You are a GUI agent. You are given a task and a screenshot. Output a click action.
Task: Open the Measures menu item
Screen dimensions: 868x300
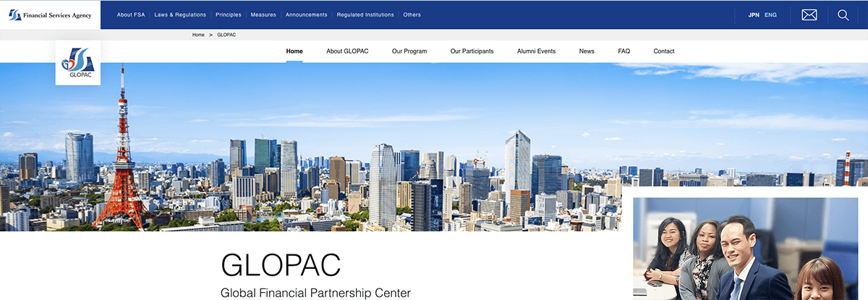pyautogui.click(x=263, y=14)
